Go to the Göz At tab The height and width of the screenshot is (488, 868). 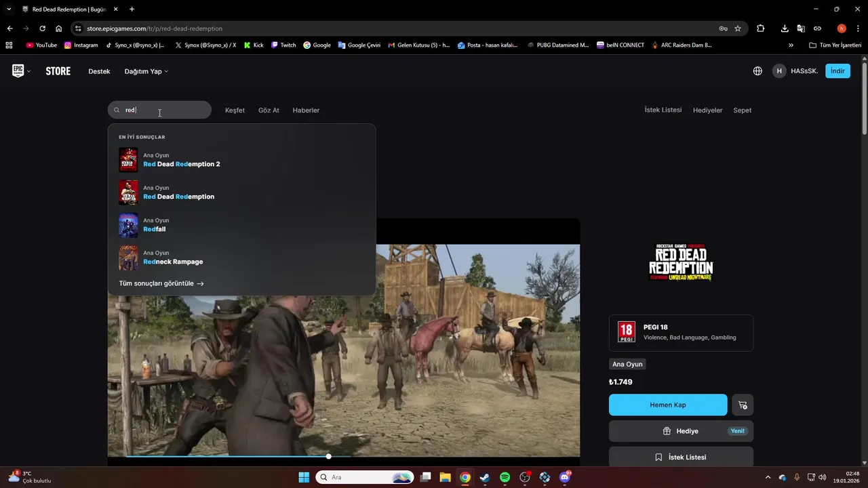coord(269,110)
